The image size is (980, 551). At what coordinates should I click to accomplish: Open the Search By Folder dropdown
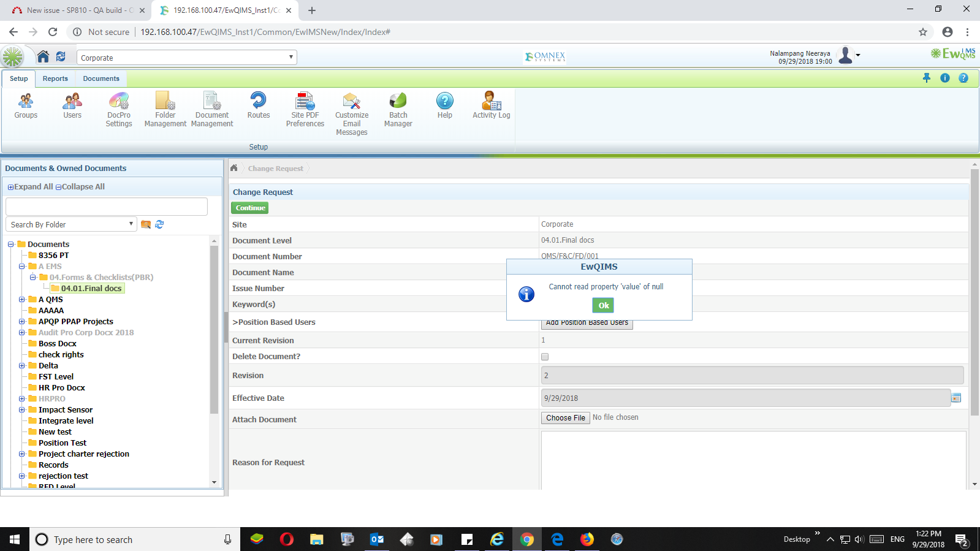[x=71, y=224]
